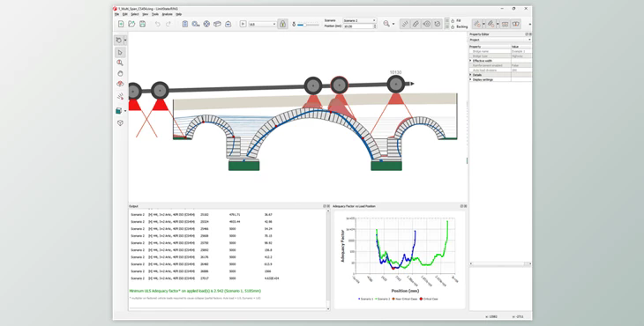This screenshot has width=644, height=326.
Task: Open the File menu
Action: tap(116, 14)
